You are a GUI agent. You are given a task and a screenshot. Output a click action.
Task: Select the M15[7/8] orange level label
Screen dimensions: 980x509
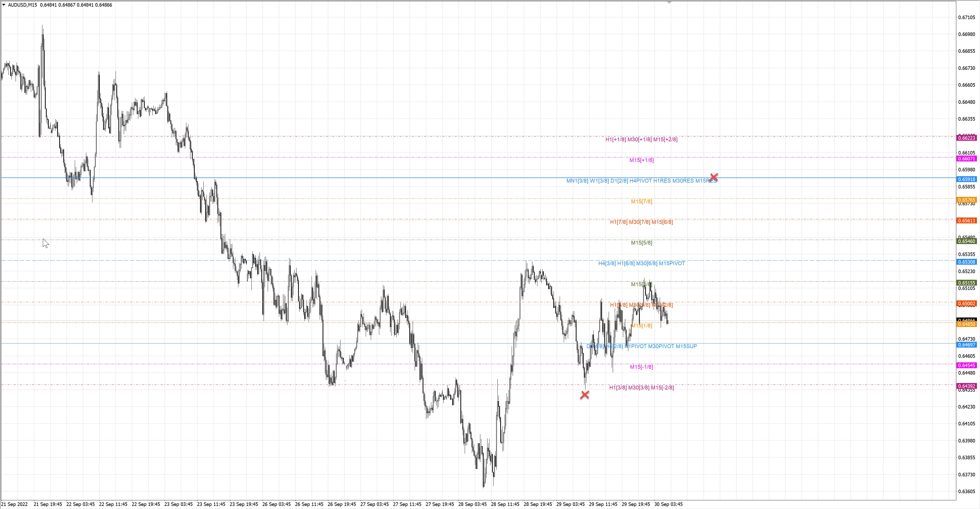pos(641,201)
